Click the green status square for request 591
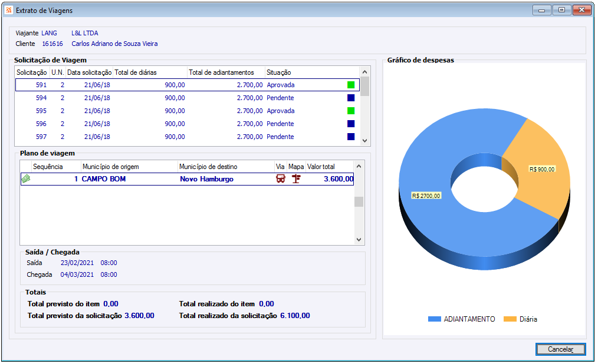Screen dimensions: 598x364 click(351, 85)
